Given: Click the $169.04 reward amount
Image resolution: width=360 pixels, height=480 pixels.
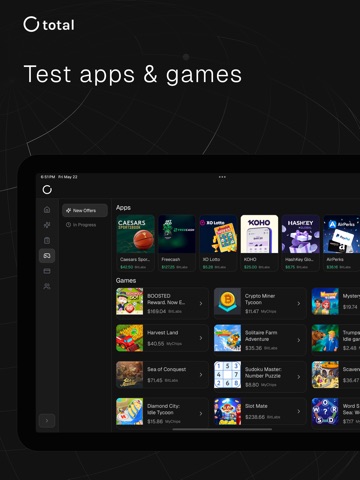Looking at the screenshot, I should click(157, 311).
